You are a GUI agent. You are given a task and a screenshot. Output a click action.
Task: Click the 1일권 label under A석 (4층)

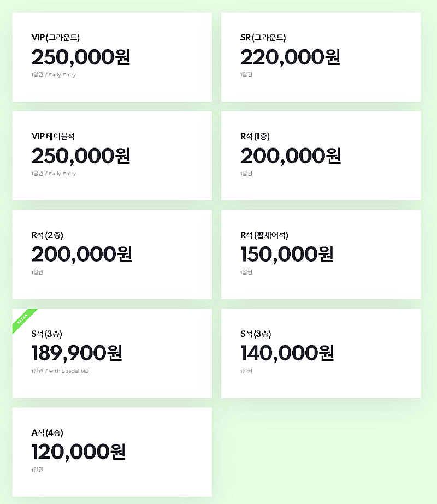click(x=37, y=470)
